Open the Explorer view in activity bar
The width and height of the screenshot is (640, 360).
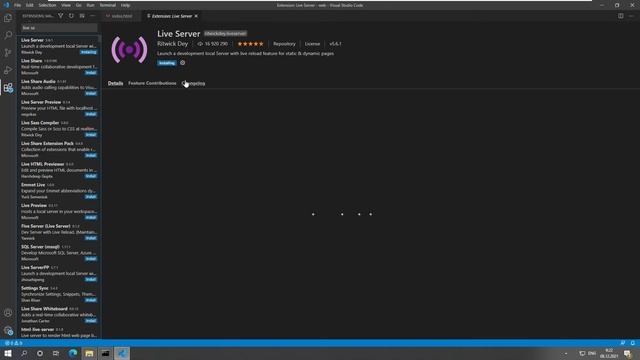click(8, 18)
